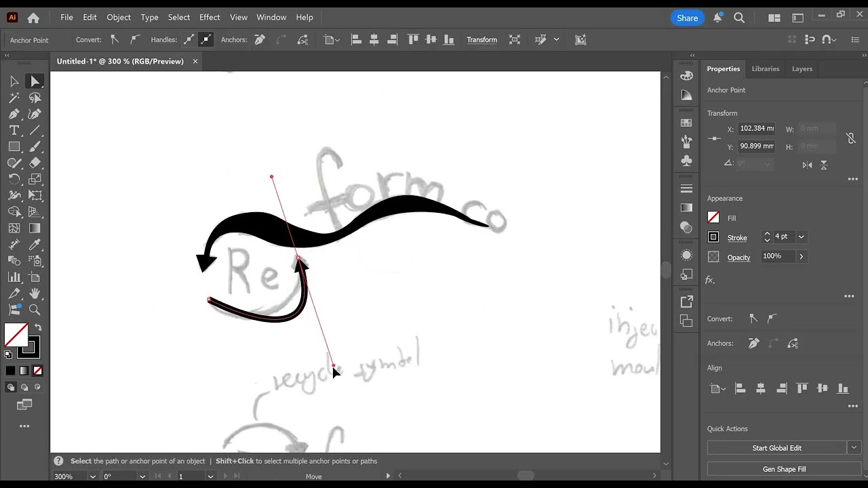
Task: Select the Hand tool
Action: point(35,293)
